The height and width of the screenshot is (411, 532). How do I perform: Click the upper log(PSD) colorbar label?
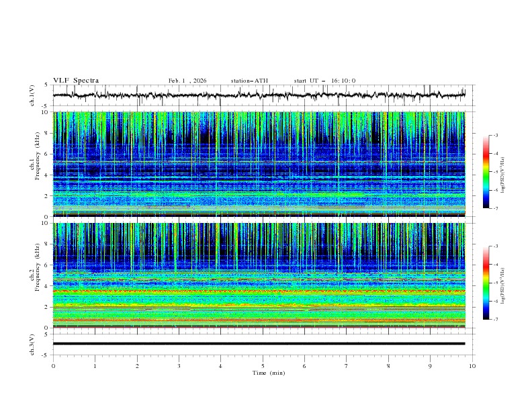(502, 172)
